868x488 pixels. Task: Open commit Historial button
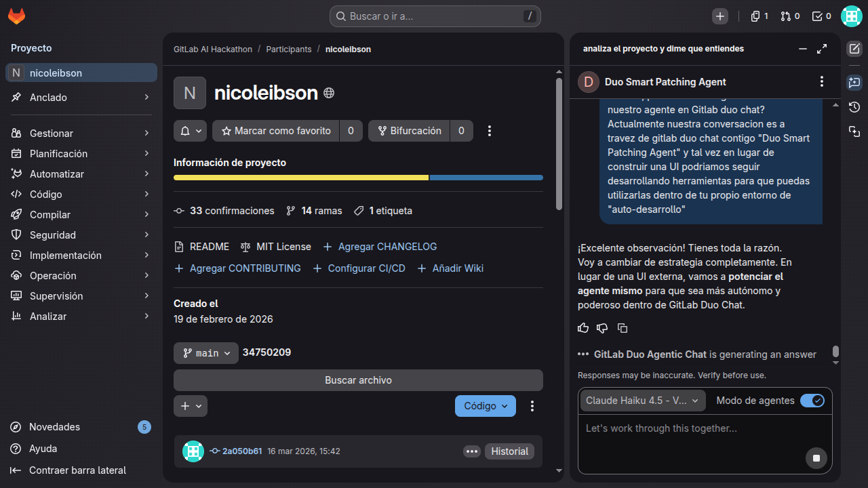[509, 451]
